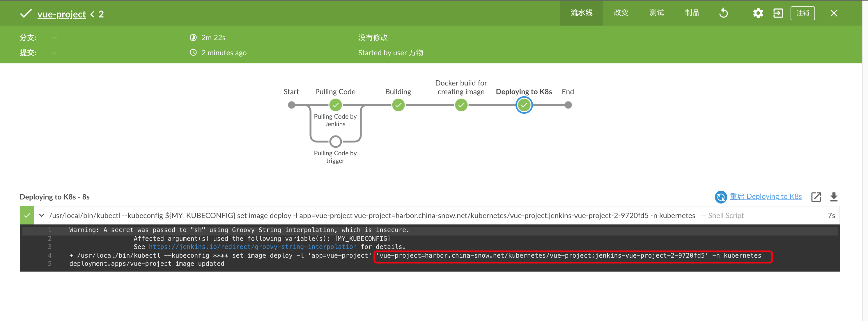Click the duration clock icon
The image size is (868, 321).
193,37
